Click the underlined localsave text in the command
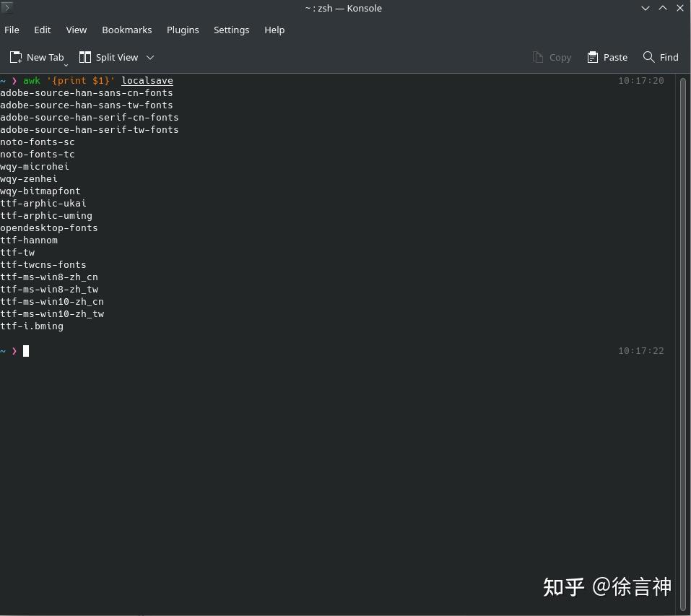 click(147, 80)
